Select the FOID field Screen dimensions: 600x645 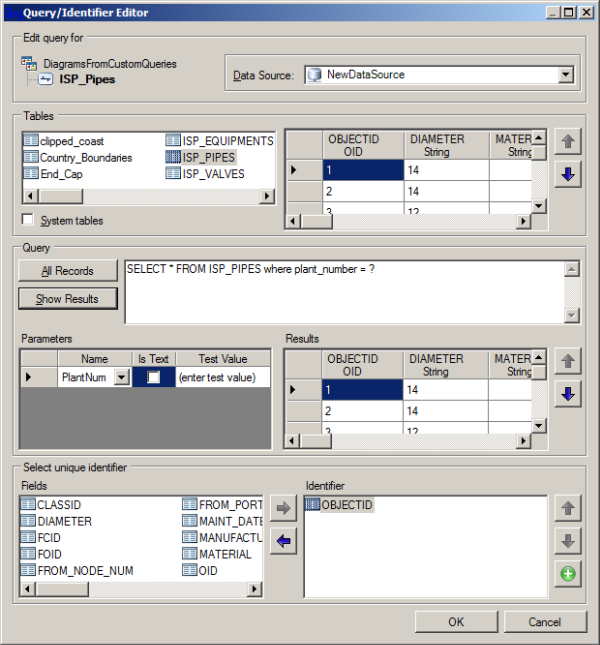coord(41,554)
